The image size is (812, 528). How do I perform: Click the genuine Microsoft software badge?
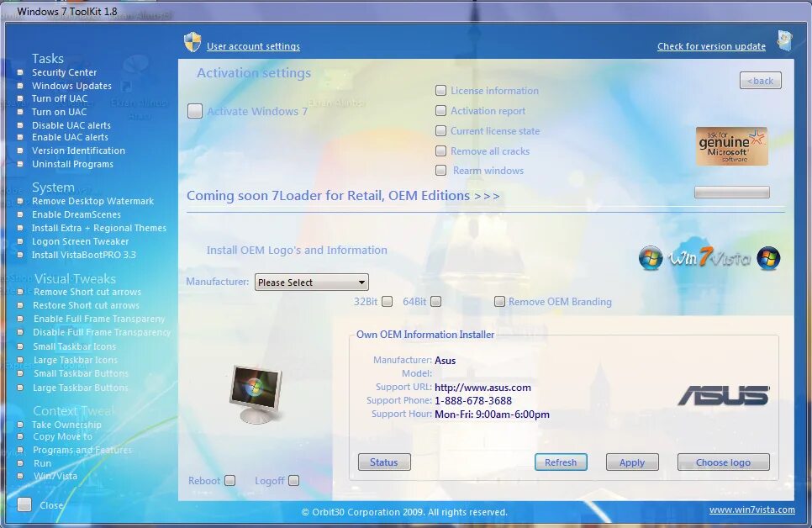(x=731, y=146)
